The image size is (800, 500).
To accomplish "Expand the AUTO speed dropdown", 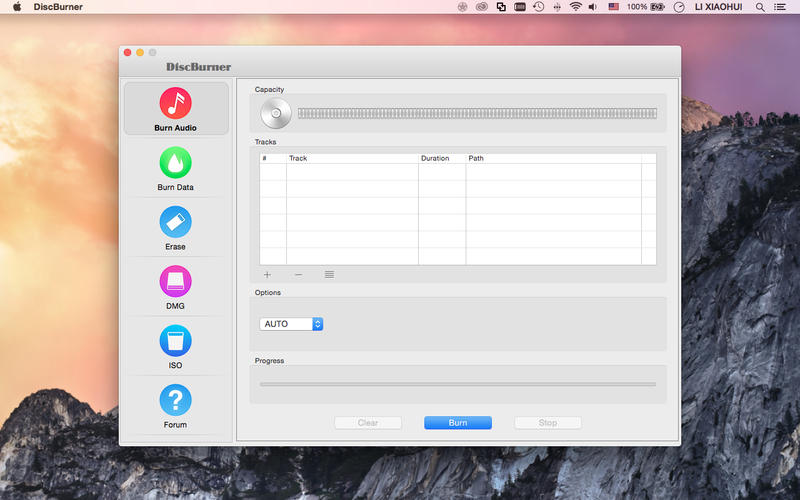I will [x=291, y=324].
